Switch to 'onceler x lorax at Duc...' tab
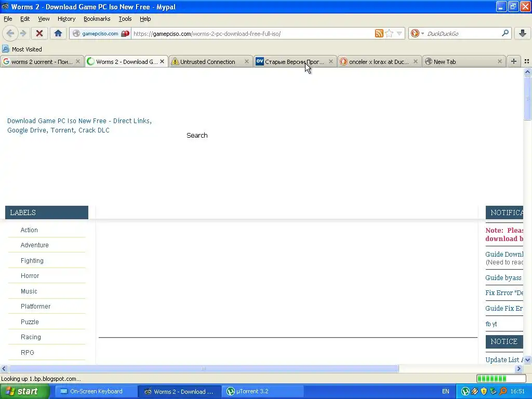 point(379,61)
